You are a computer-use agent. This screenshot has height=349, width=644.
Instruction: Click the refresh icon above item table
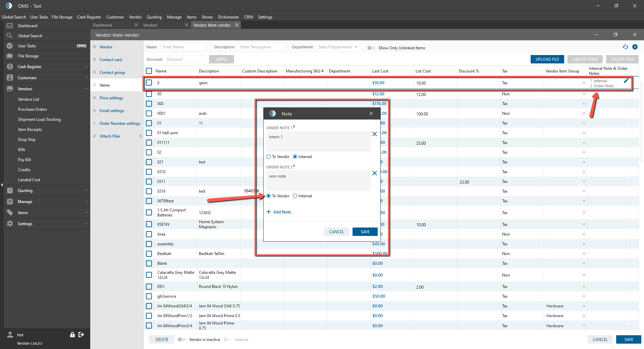click(x=625, y=47)
